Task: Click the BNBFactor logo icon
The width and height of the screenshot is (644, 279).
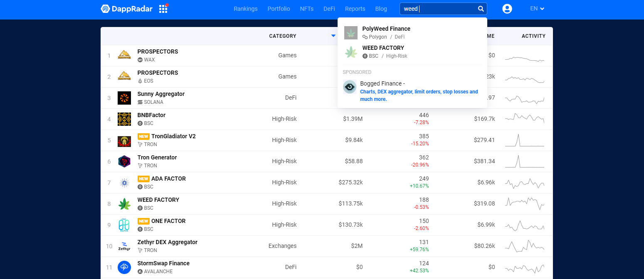Action: [124, 119]
